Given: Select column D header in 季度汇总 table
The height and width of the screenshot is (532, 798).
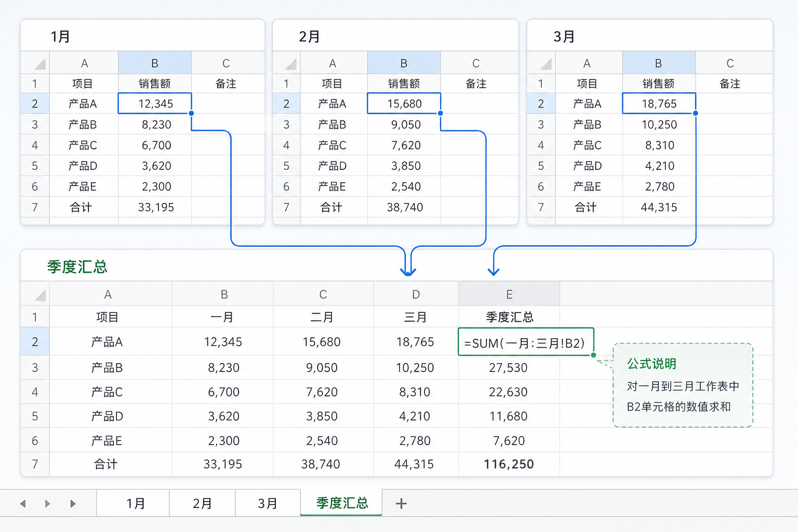Looking at the screenshot, I should coord(416,294).
